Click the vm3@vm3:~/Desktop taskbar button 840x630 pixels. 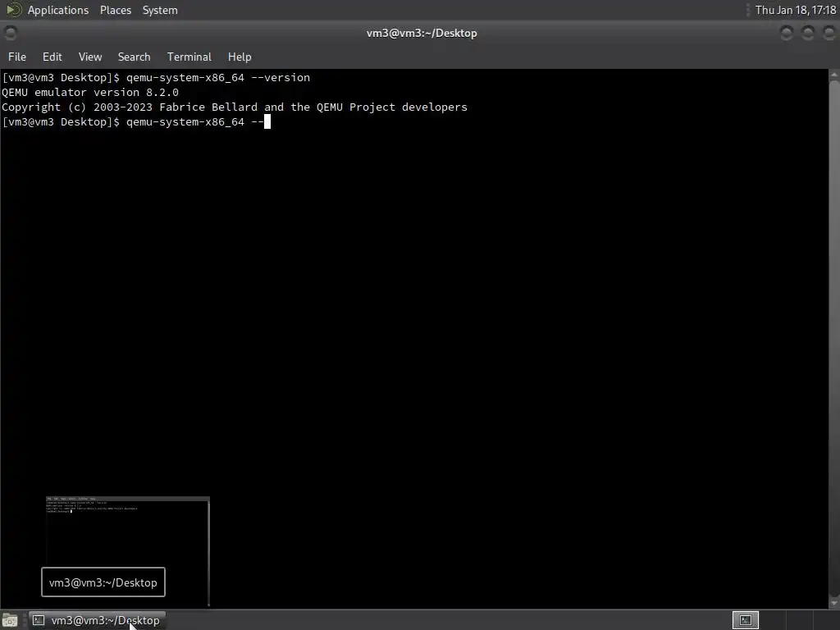(97, 620)
